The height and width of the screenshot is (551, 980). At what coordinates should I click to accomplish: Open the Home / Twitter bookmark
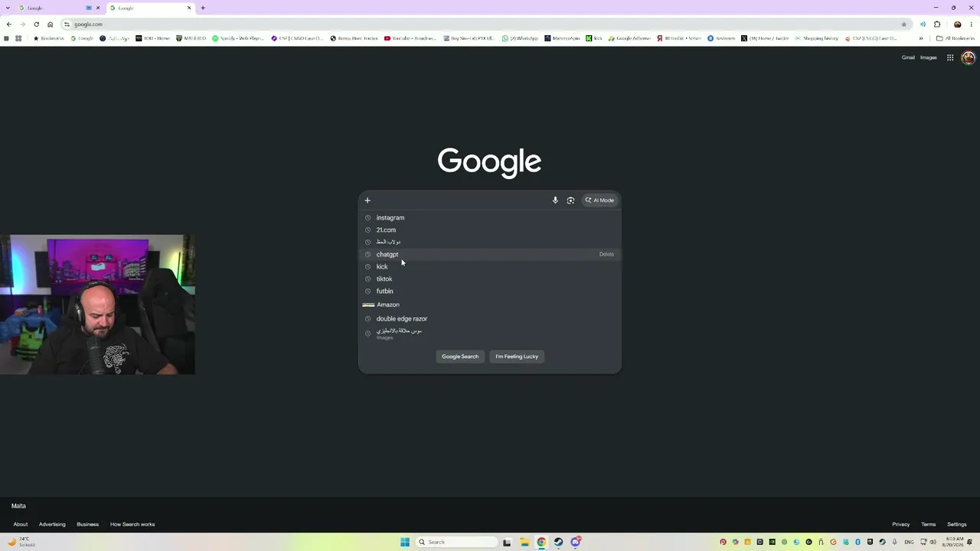pos(766,38)
